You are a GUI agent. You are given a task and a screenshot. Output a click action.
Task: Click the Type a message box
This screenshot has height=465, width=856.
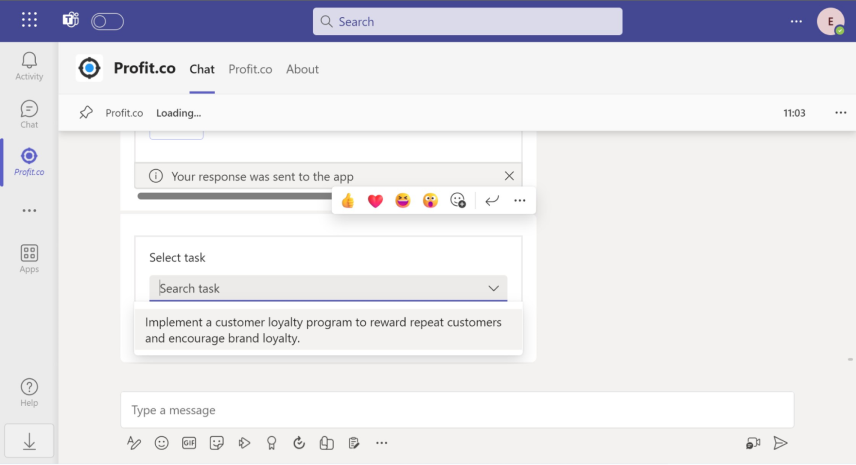[457, 409]
